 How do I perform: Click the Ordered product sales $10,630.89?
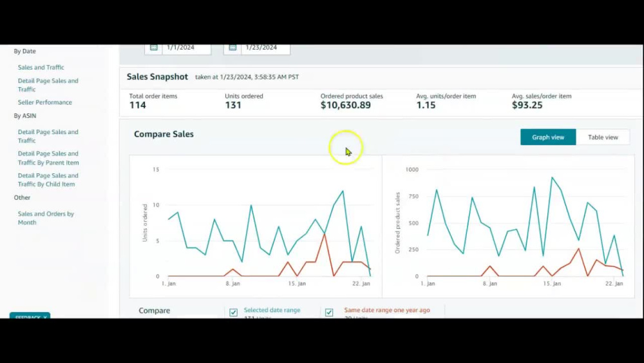click(x=345, y=105)
